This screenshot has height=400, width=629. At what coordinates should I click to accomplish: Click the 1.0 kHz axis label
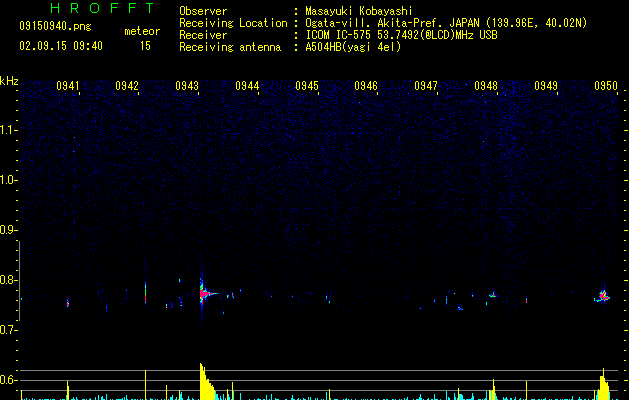[8, 180]
